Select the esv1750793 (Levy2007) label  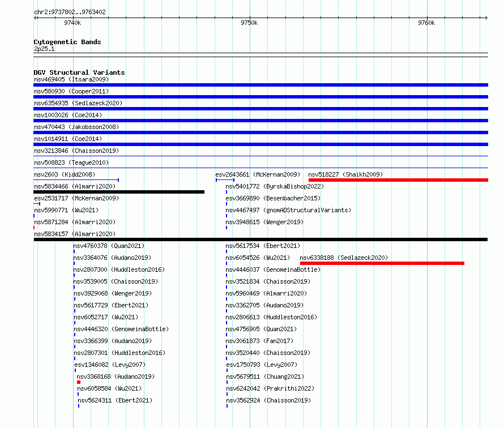pos(262,365)
